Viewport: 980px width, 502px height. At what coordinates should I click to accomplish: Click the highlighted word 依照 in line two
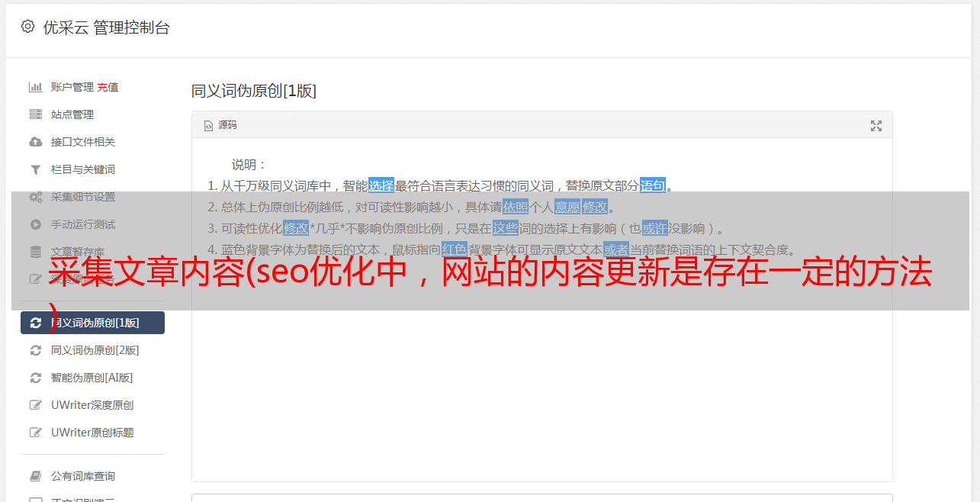tap(516, 207)
